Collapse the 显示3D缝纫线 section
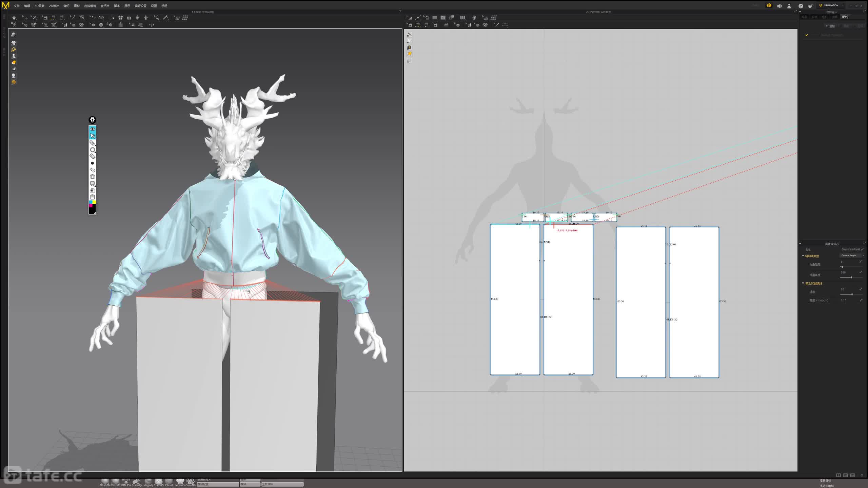The width and height of the screenshot is (868, 488). pos(803,283)
